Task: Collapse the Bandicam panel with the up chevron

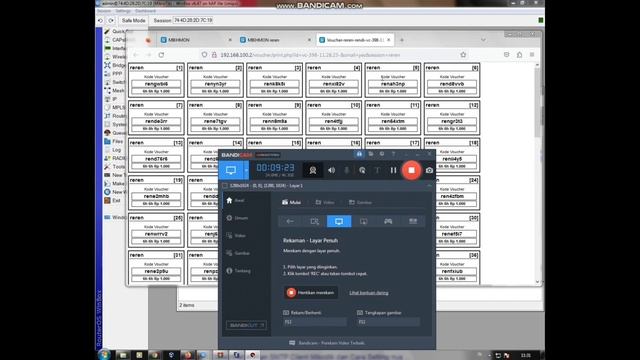Action: 429,186
